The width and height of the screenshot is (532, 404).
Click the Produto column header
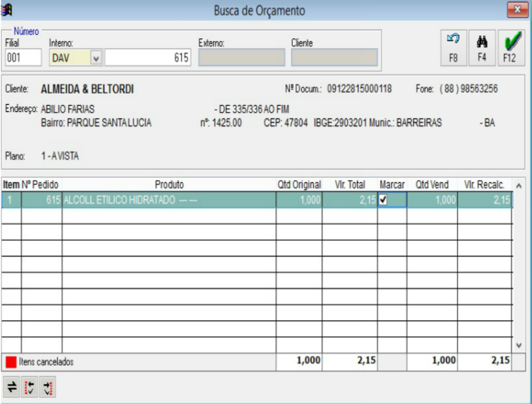click(169, 185)
